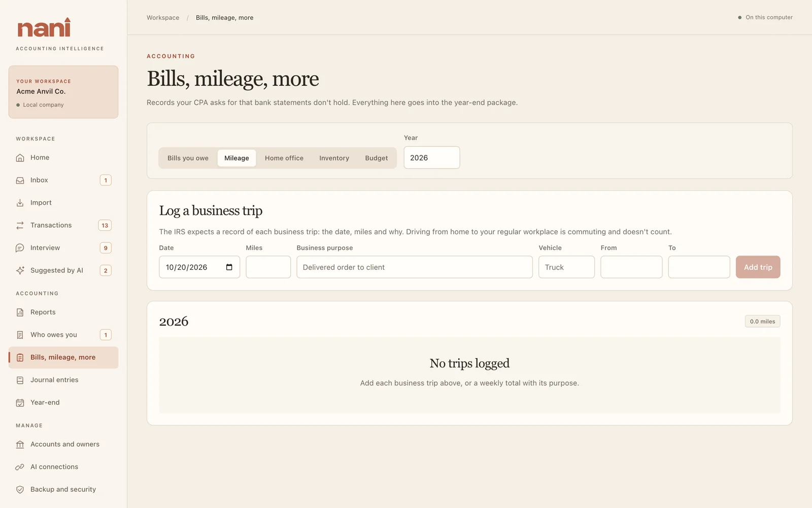Screen dimensions: 812x508
Task: Click the 0.0 miles total badge
Action: click(762, 322)
